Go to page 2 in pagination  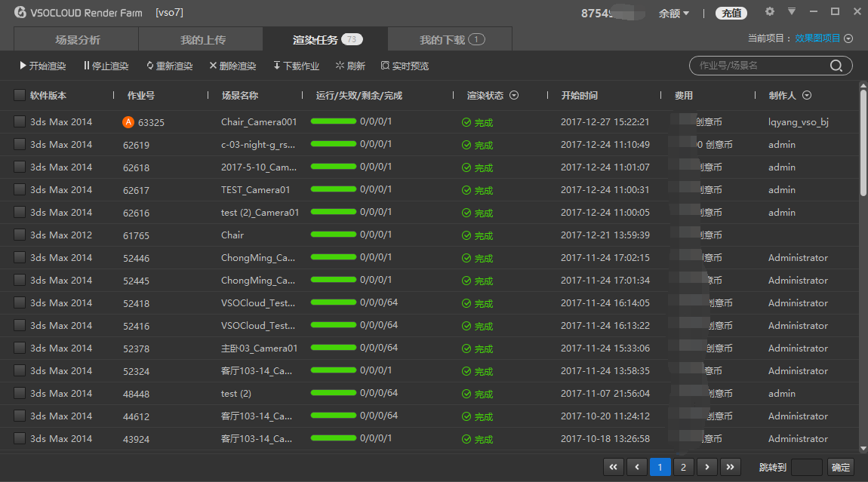pyautogui.click(x=683, y=468)
